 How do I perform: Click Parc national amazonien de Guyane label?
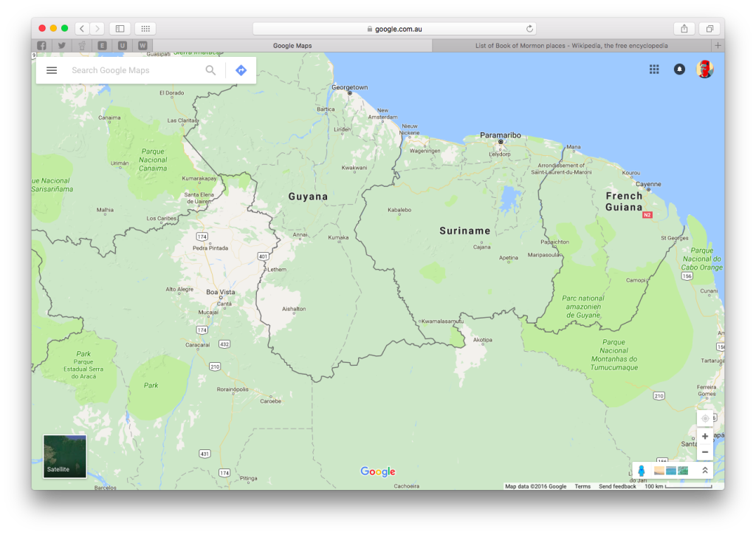point(583,307)
